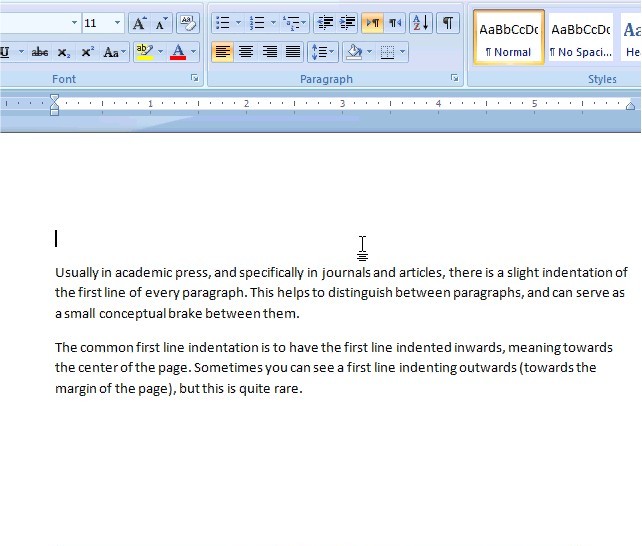Apply the Heading style thumbnail
The image size is (642, 546).
[x=632, y=38]
